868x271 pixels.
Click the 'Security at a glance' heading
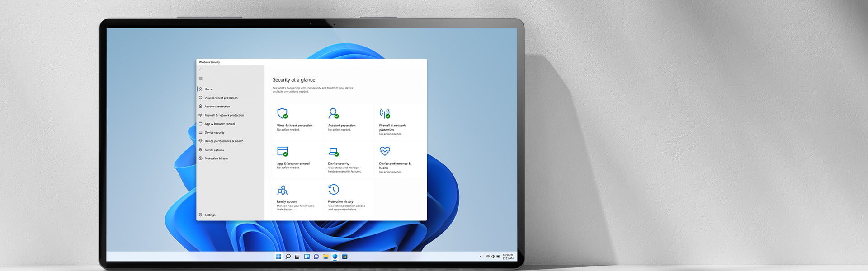[x=294, y=80]
